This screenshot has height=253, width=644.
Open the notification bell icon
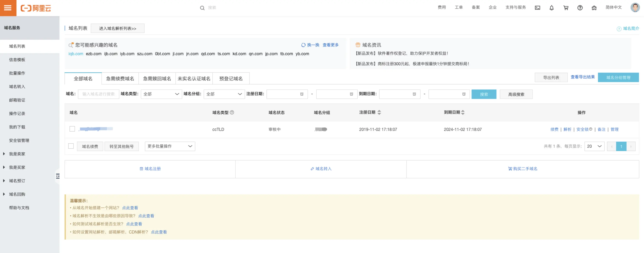click(552, 8)
